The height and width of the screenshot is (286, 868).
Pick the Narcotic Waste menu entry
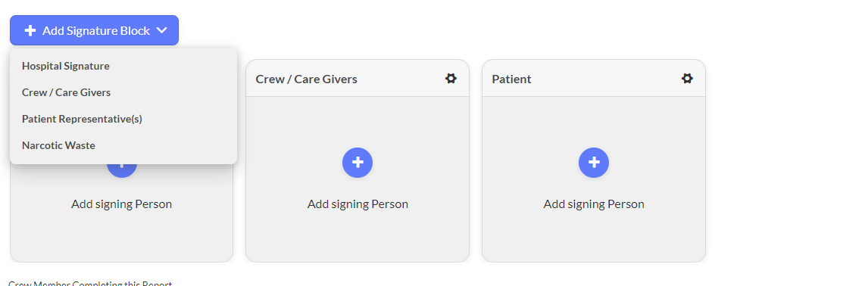(x=58, y=145)
